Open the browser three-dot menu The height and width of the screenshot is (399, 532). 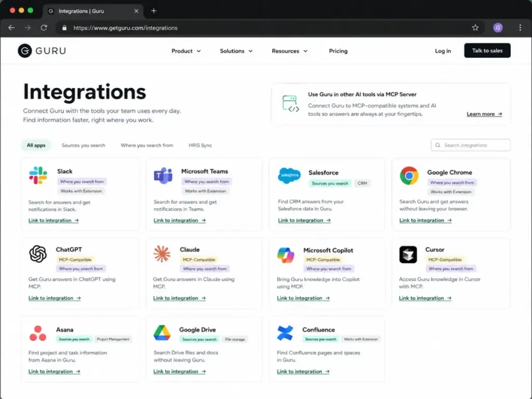[520, 28]
